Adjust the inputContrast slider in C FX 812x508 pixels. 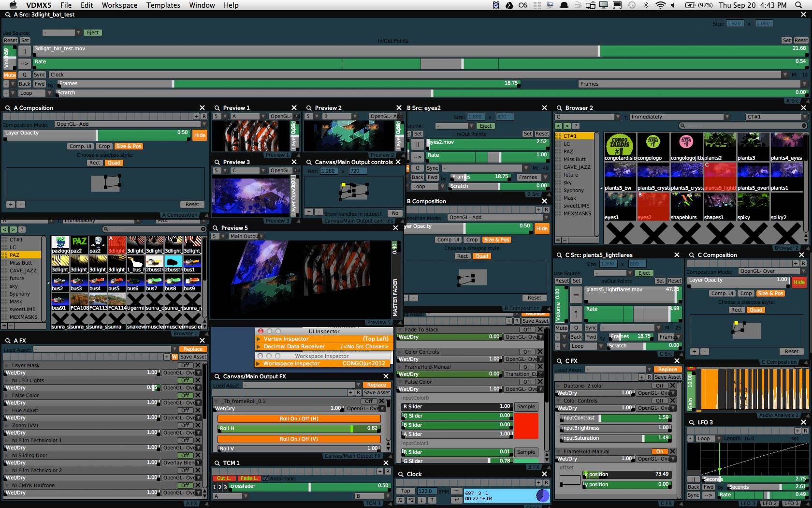(x=615, y=418)
